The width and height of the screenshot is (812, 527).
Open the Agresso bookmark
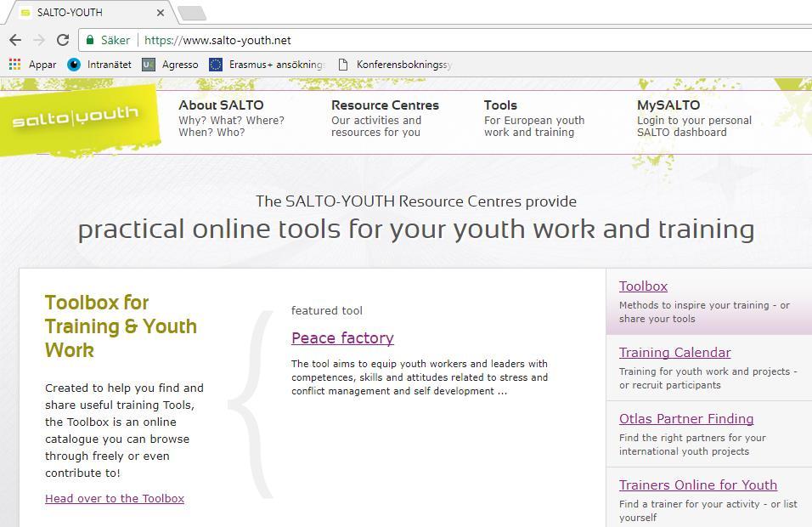click(x=171, y=65)
